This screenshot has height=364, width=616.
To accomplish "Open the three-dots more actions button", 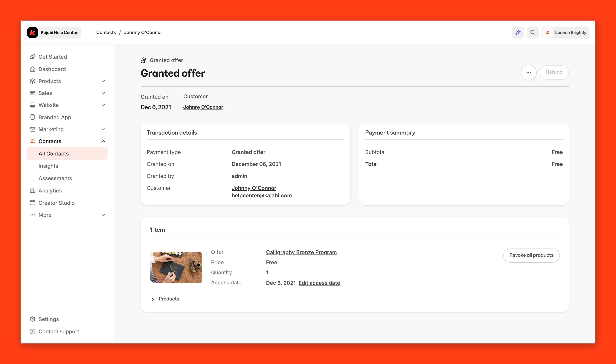I will (529, 72).
